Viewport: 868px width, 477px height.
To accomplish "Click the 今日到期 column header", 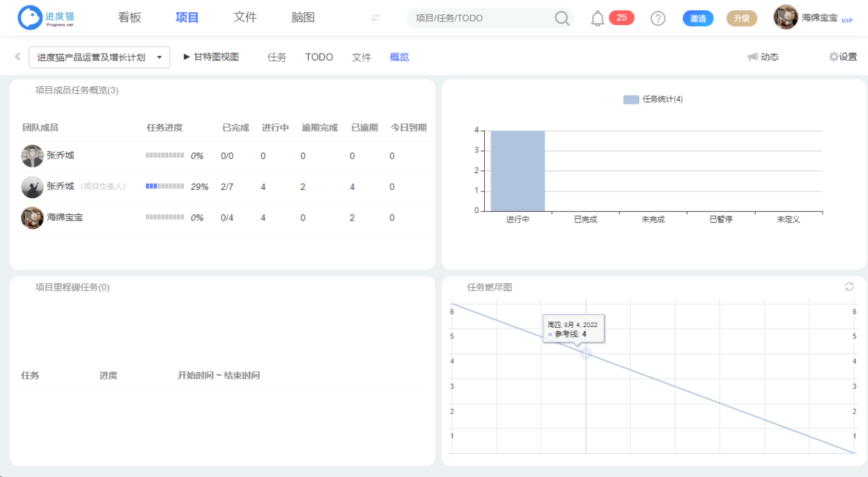I will (x=409, y=128).
